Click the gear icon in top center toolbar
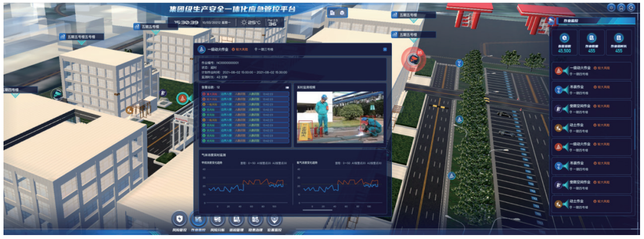The height and width of the screenshot is (239, 644). click(343, 13)
